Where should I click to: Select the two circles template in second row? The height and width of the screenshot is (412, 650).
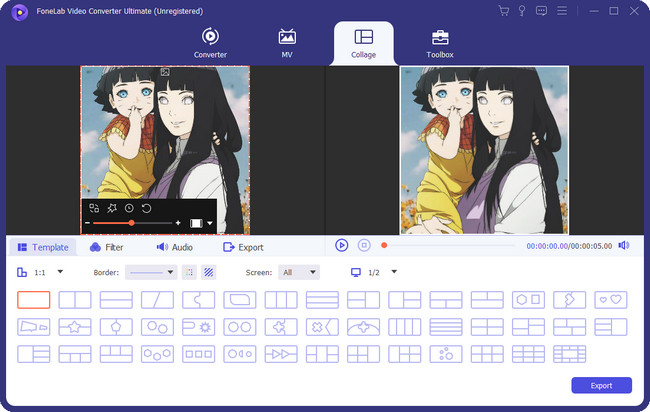[240, 327]
